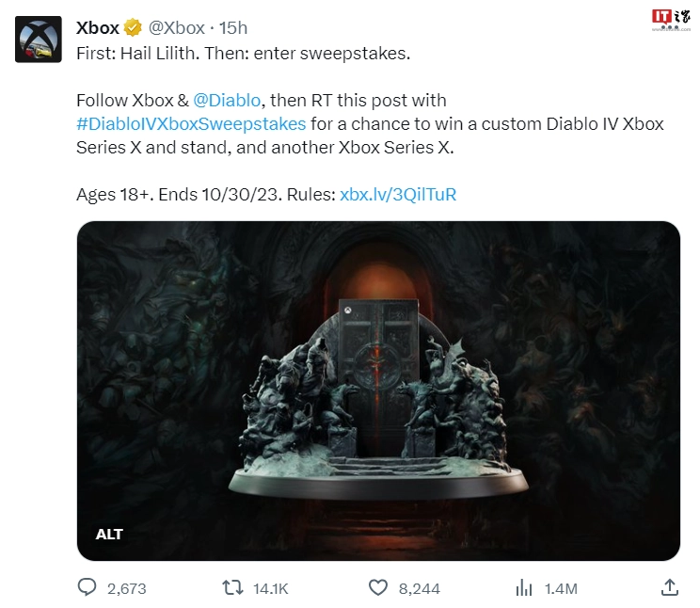Open the @Diablo mention link
This screenshot has width=700, height=608.
pos(230,100)
